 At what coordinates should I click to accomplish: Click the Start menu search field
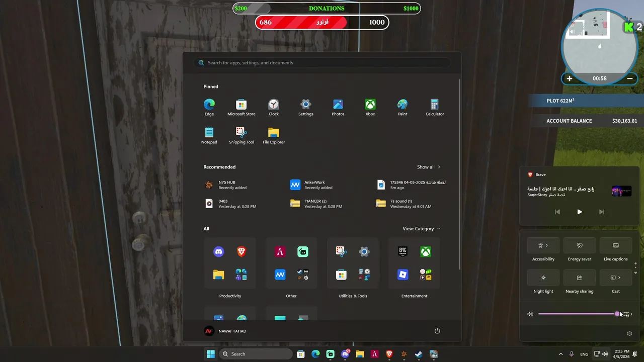322,63
